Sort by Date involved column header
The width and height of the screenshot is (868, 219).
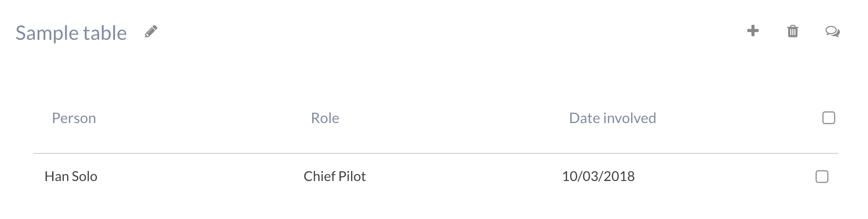(x=612, y=118)
